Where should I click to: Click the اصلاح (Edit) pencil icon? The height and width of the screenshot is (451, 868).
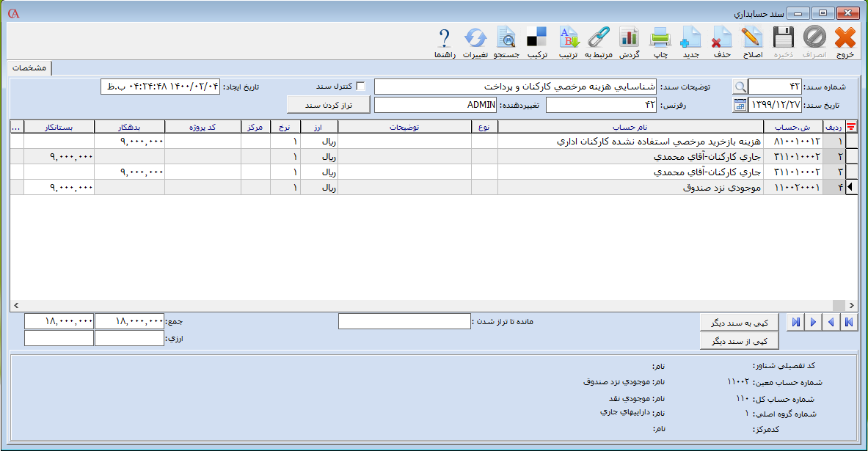coord(753,38)
